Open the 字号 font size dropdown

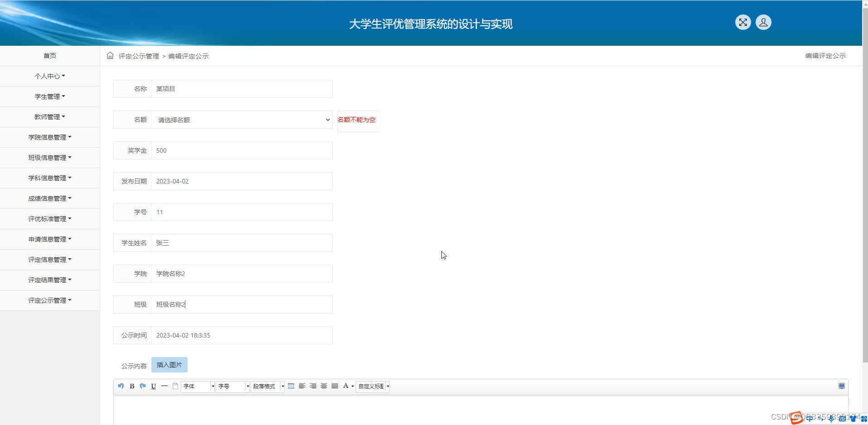click(x=233, y=386)
